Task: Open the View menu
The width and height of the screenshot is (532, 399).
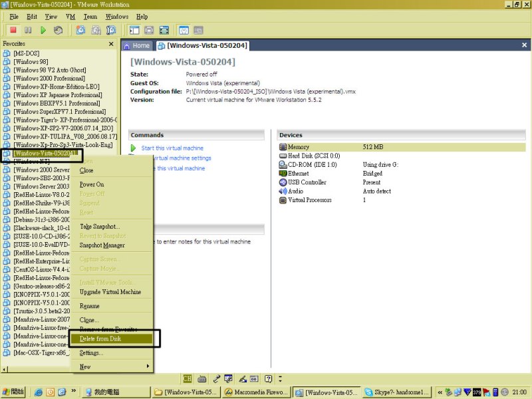Action: coord(51,16)
